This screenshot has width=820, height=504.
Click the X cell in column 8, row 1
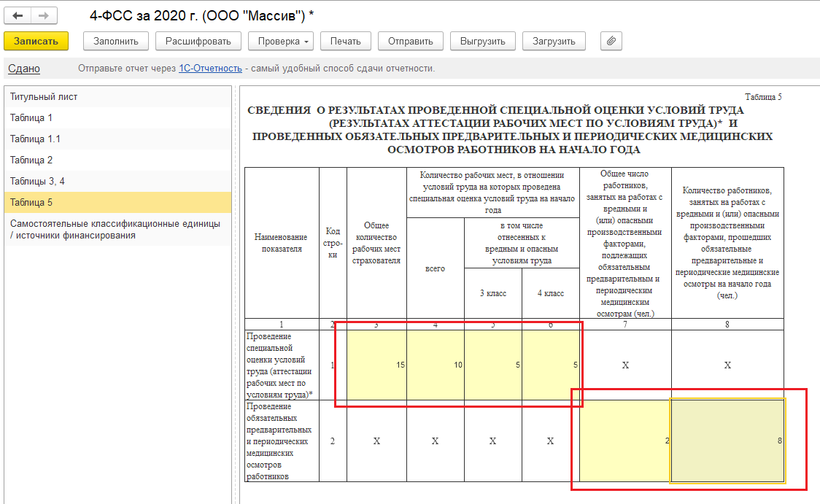(x=727, y=365)
